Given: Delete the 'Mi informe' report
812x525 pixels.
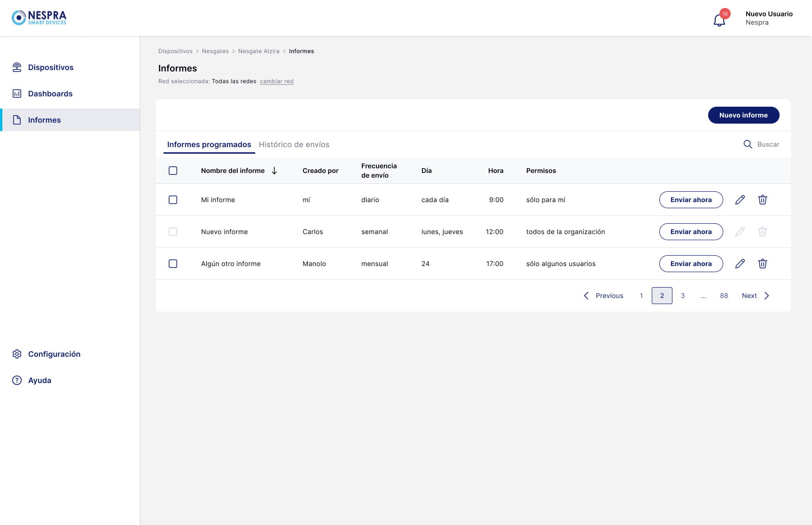Looking at the screenshot, I should pyautogui.click(x=762, y=200).
